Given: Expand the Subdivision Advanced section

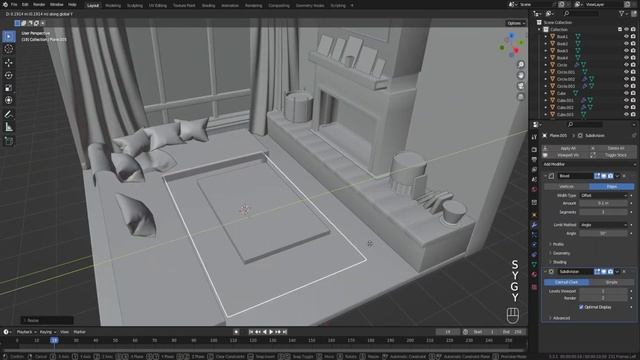Looking at the screenshot, I should (561, 318).
